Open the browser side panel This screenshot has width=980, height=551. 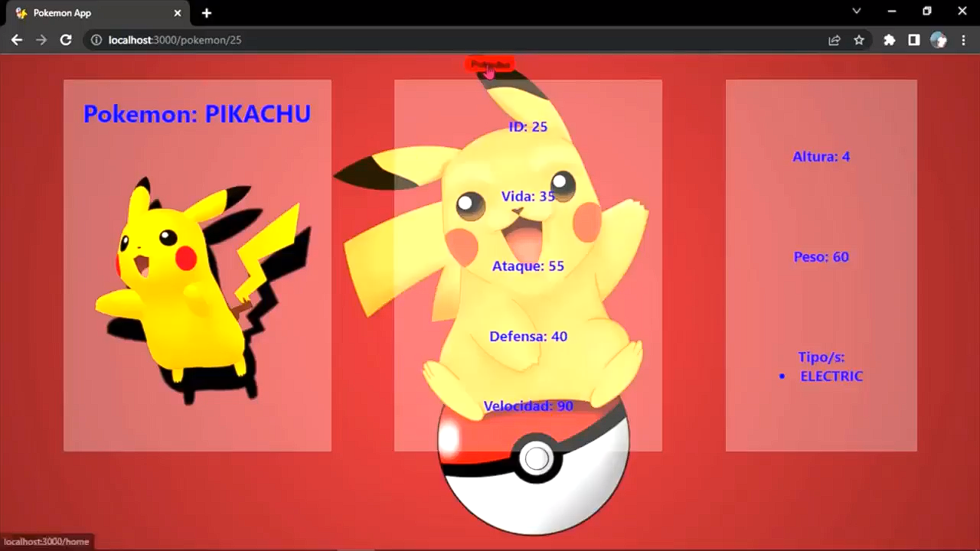(913, 40)
